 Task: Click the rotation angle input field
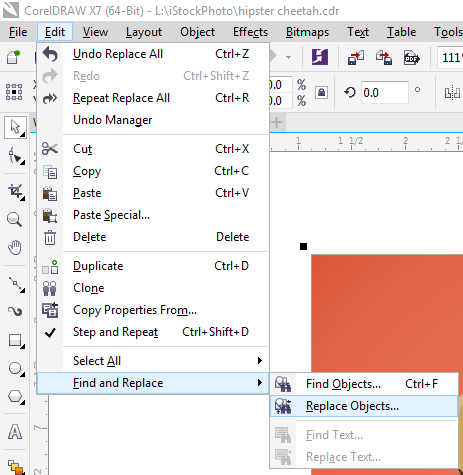click(x=384, y=92)
